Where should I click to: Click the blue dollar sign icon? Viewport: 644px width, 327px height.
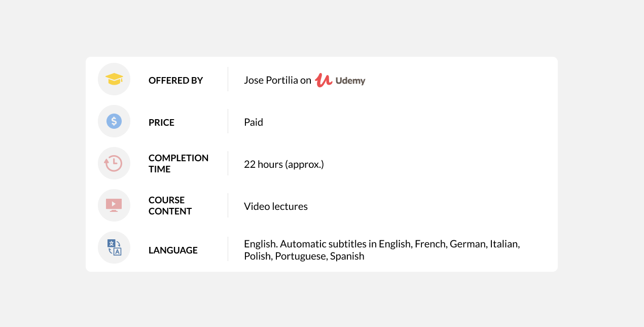tap(114, 121)
